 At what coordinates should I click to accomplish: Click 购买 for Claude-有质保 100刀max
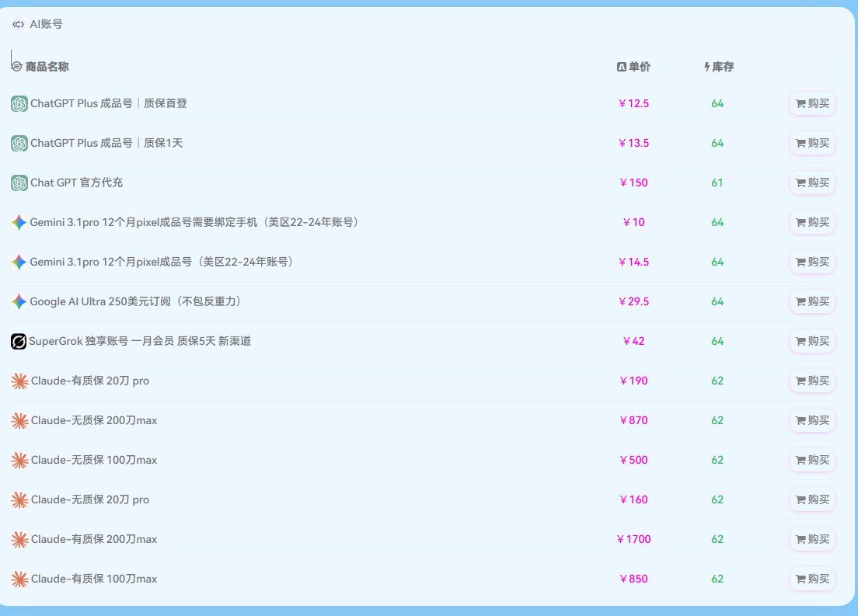[812, 579]
